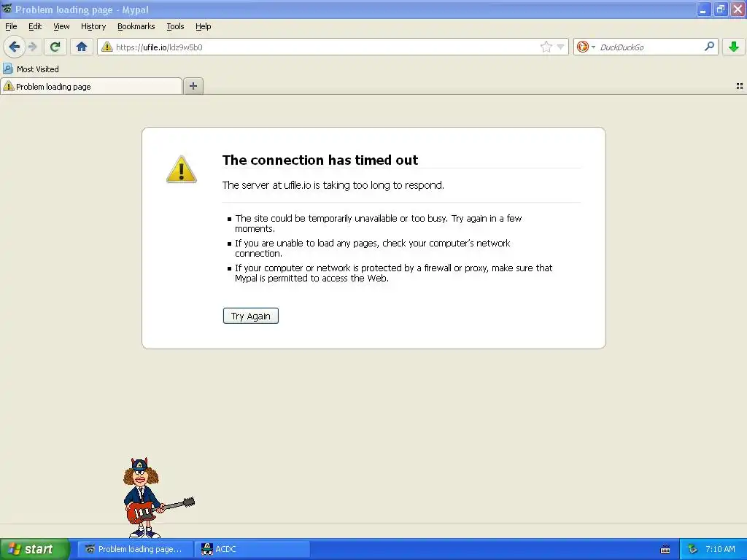Open the History menu
The image size is (747, 560).
pyautogui.click(x=93, y=26)
